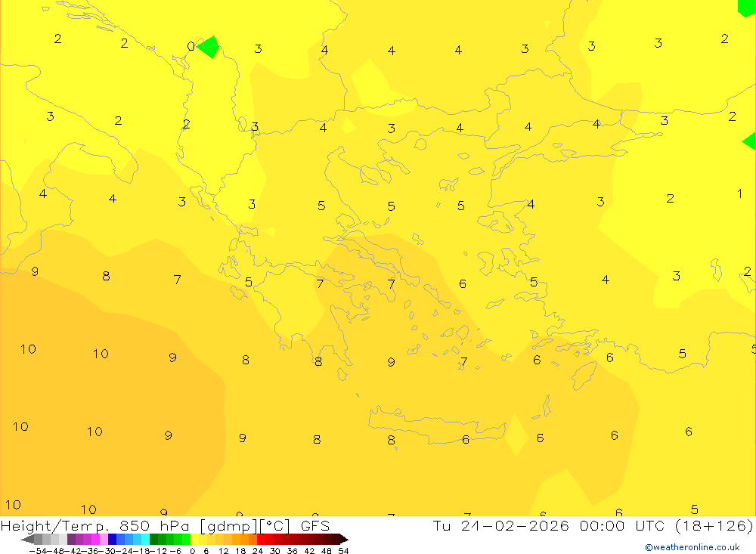Click the 0 temperature value on the map
This screenshot has height=554, width=756.
pyautogui.click(x=191, y=46)
